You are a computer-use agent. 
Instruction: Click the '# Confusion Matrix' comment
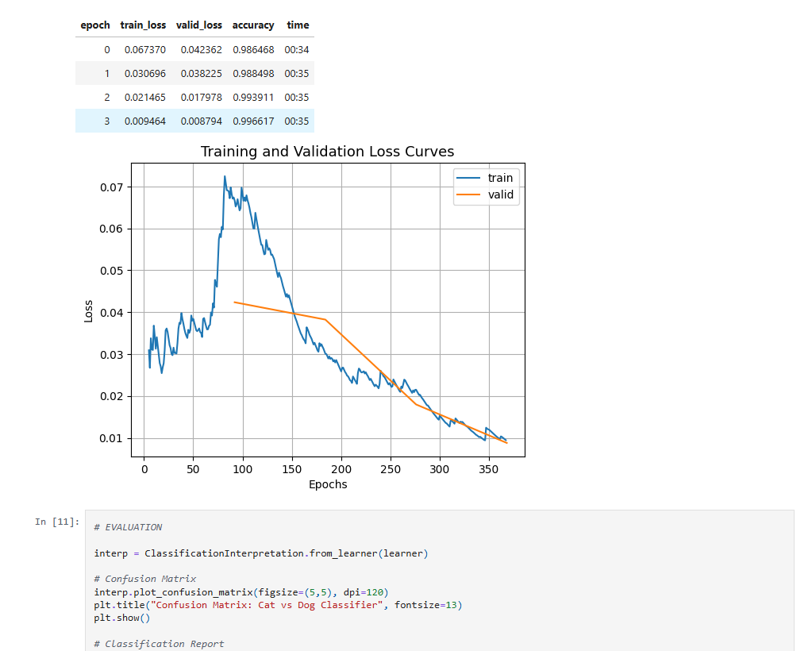(145, 579)
